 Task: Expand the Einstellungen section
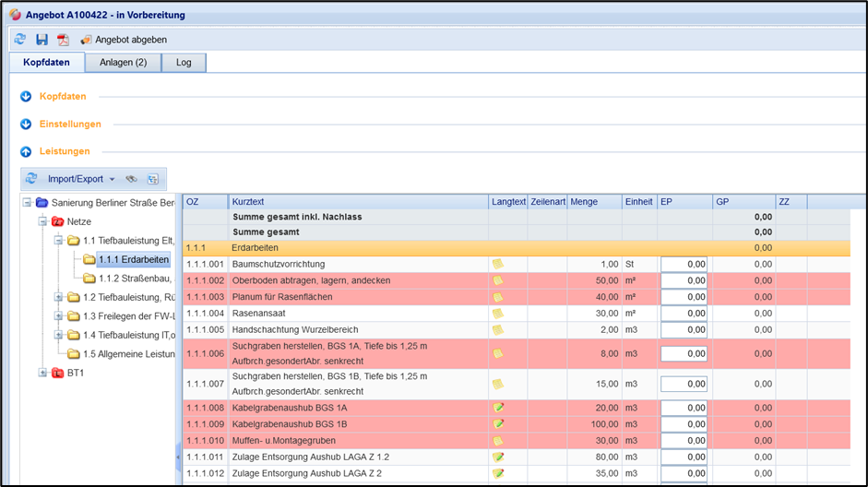26,124
